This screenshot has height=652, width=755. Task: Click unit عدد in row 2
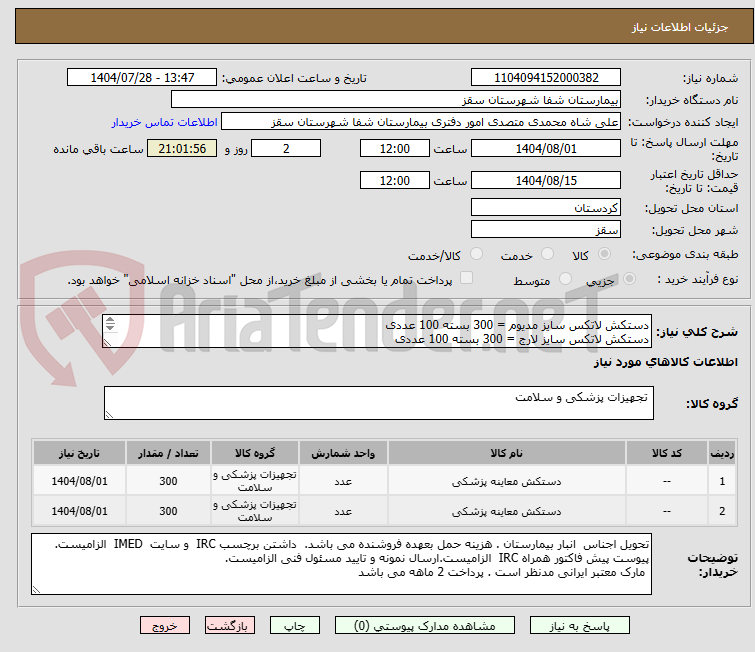click(343, 511)
